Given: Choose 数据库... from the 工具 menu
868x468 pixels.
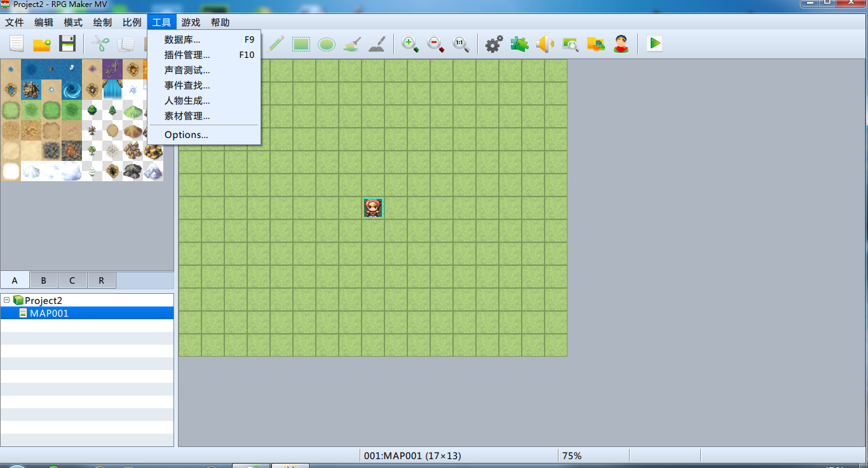Looking at the screenshot, I should (204, 39).
